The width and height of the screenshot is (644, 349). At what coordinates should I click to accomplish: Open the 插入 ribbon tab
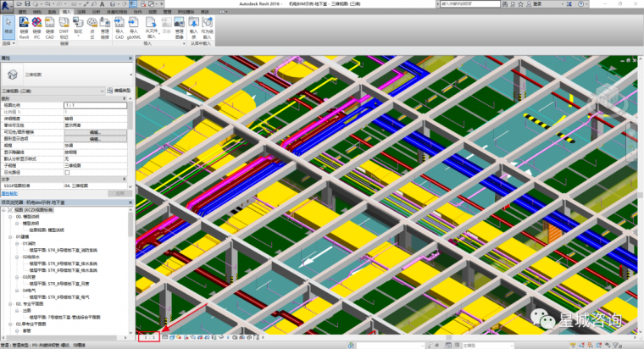66,13
